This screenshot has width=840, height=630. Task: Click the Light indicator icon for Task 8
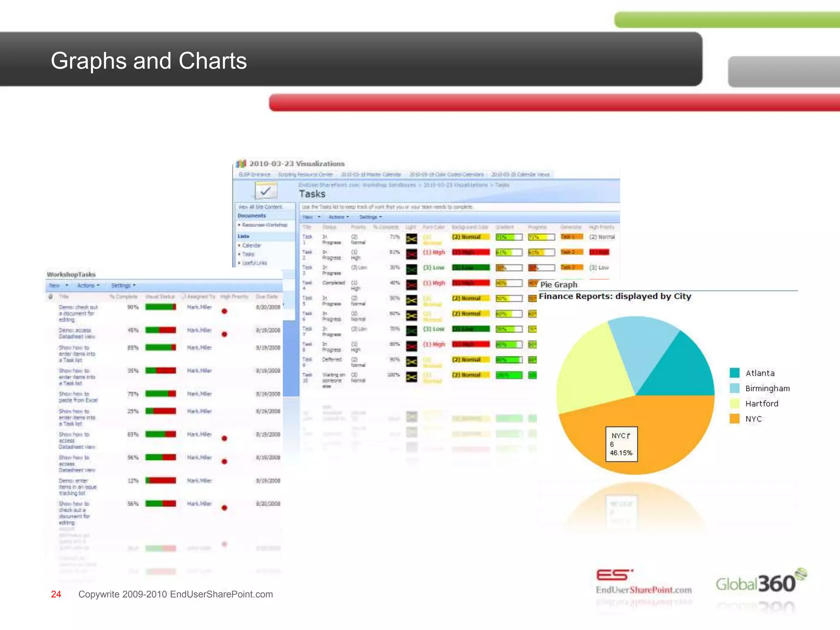(x=411, y=346)
